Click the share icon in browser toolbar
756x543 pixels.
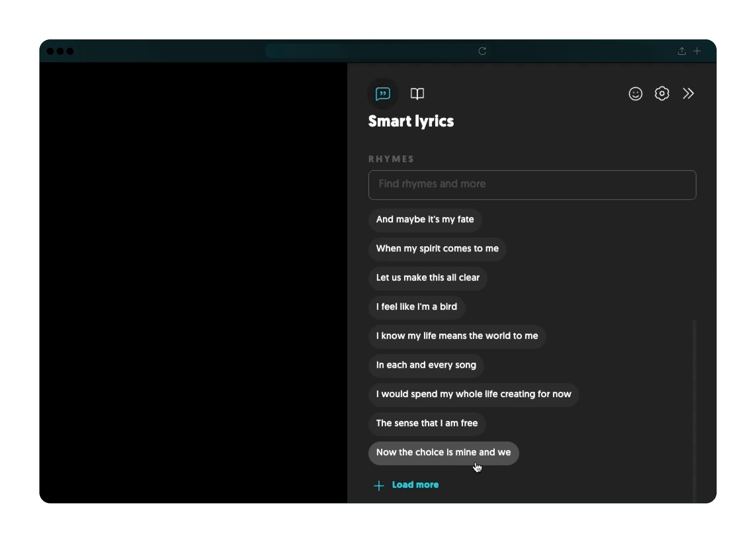pos(682,51)
